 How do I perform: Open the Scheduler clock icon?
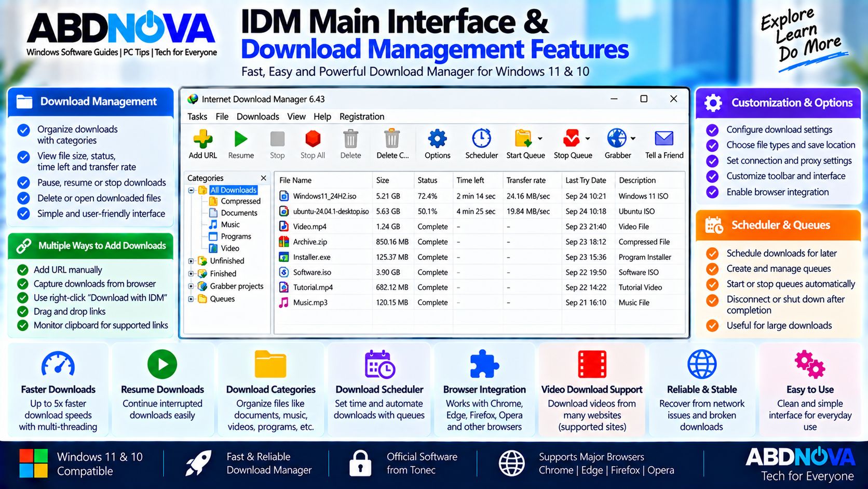click(x=481, y=139)
